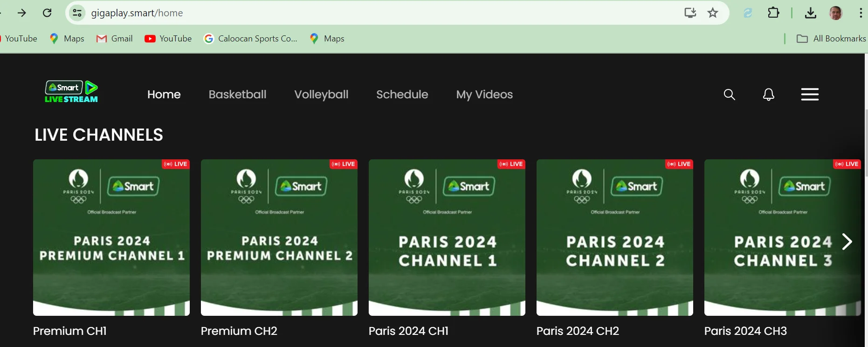Image resolution: width=868 pixels, height=347 pixels.
Task: Open the first Maps bookmark
Action: click(67, 39)
